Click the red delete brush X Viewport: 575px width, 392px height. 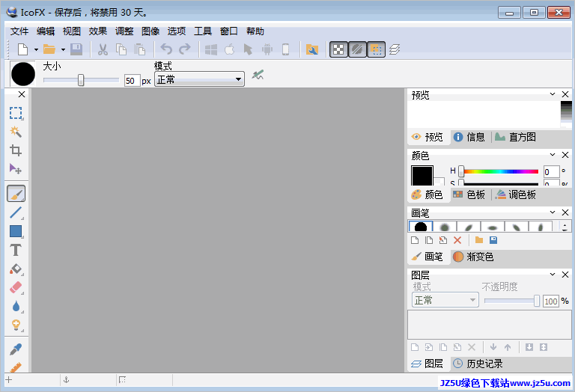point(457,240)
